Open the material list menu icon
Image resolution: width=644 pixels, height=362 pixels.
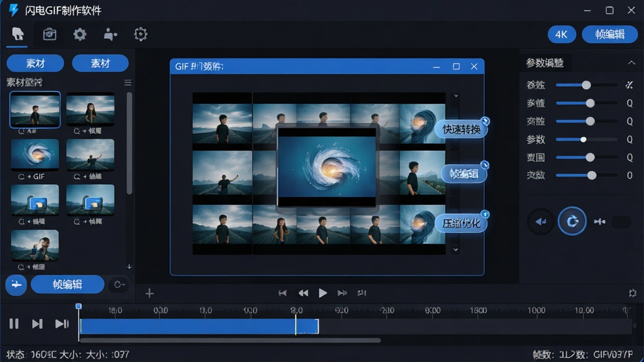click(128, 82)
